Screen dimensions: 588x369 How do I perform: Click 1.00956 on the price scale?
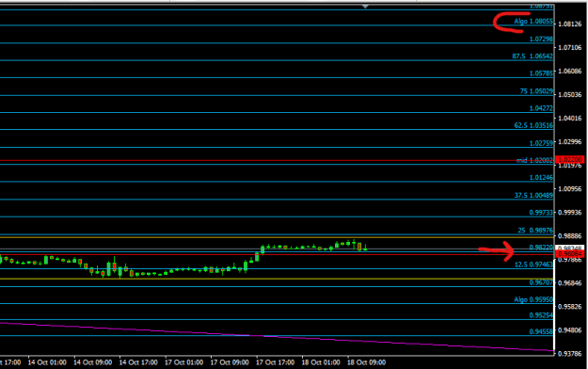(x=569, y=189)
